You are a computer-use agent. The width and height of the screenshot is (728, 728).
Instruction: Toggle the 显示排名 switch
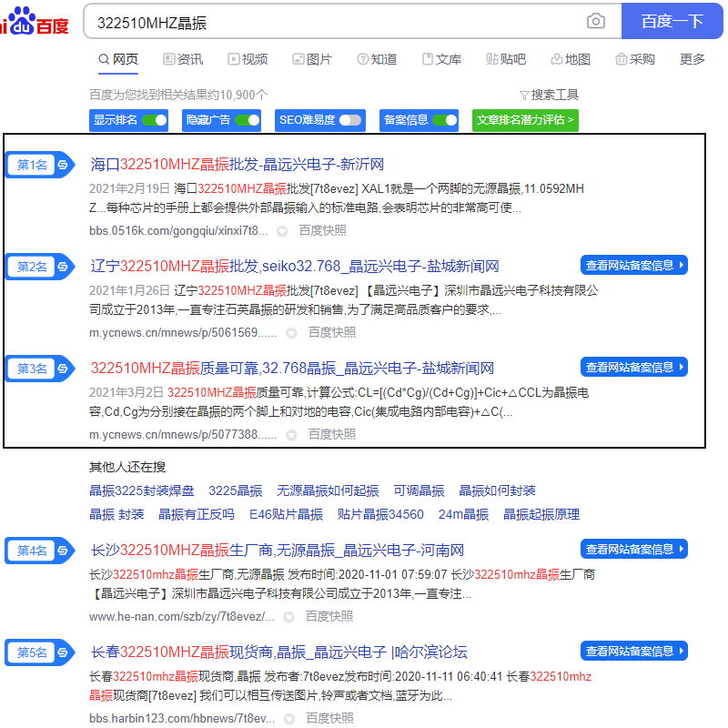[154, 120]
